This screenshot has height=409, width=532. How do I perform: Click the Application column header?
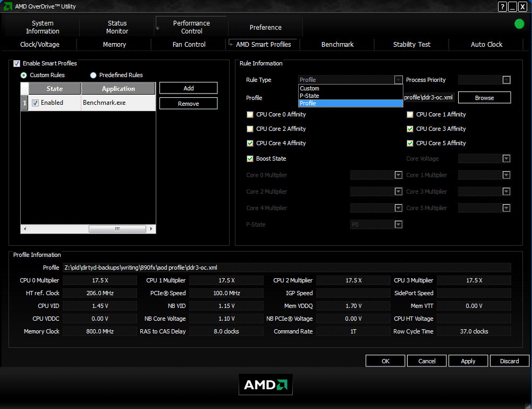tap(119, 89)
